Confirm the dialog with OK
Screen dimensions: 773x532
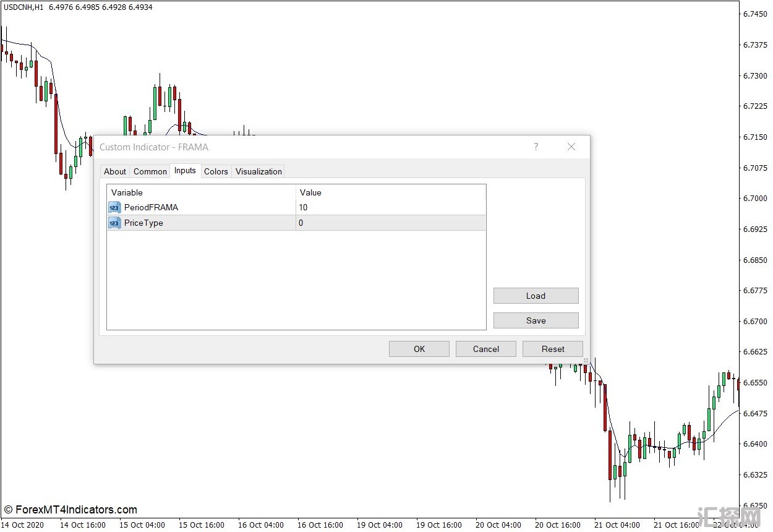pyautogui.click(x=419, y=349)
